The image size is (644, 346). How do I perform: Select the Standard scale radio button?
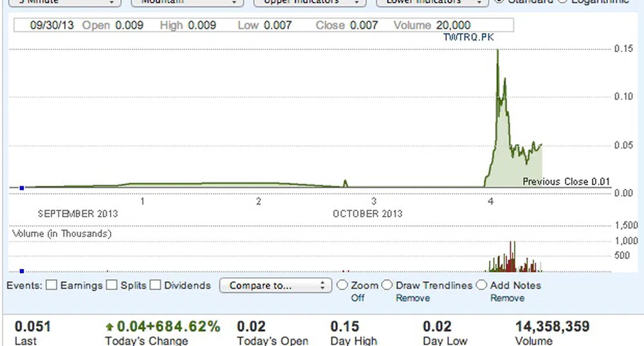499,1
